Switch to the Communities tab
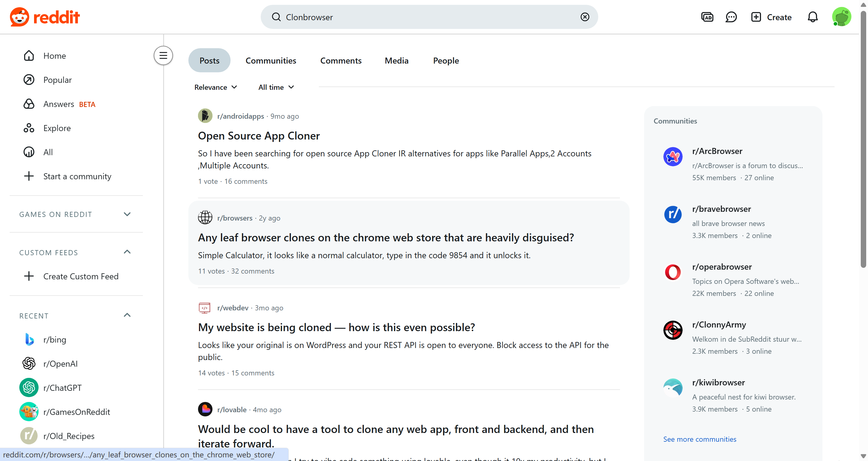Screen dimensions: 868x461 pos(271,61)
